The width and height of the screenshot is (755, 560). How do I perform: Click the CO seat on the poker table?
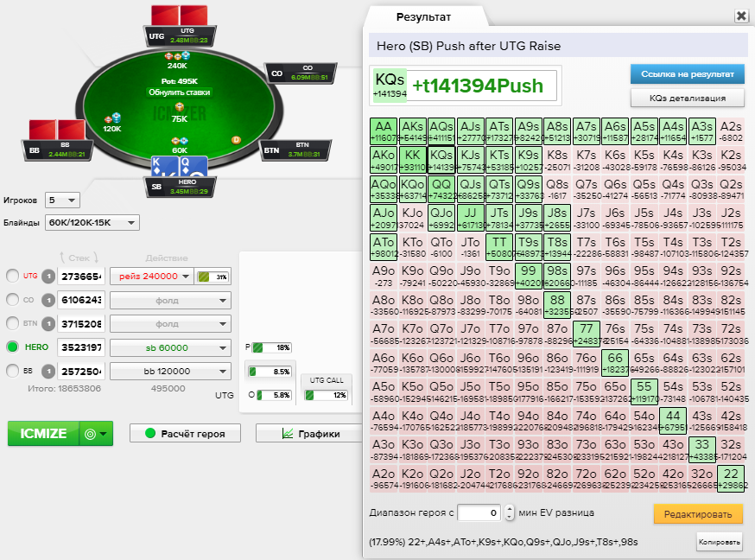[x=301, y=73]
